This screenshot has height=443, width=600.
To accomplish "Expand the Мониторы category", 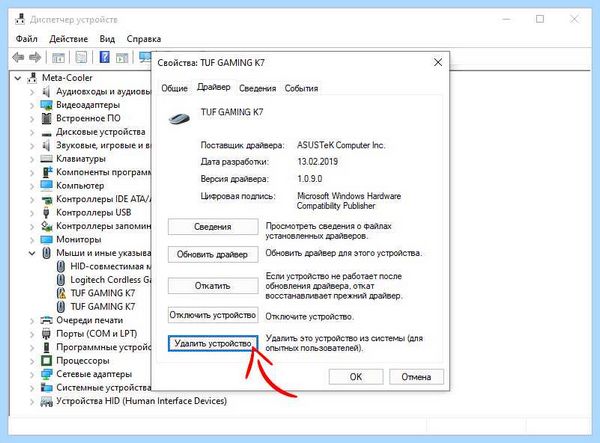I will (x=32, y=240).
